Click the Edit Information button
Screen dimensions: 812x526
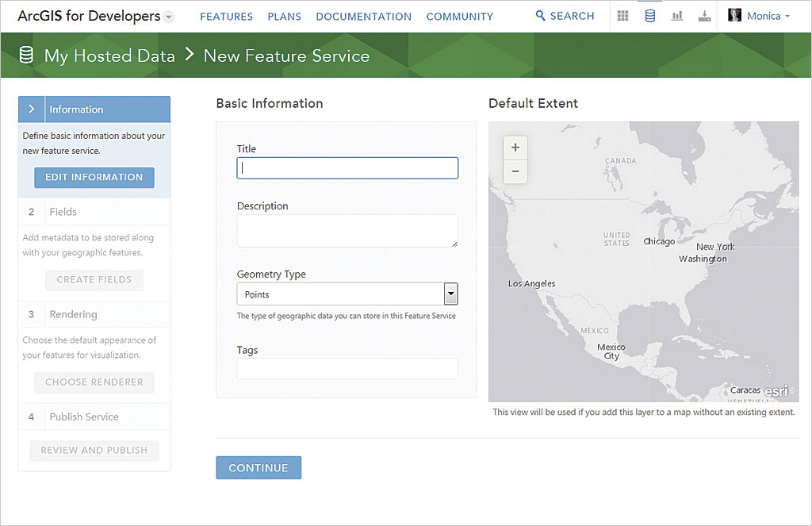point(94,177)
